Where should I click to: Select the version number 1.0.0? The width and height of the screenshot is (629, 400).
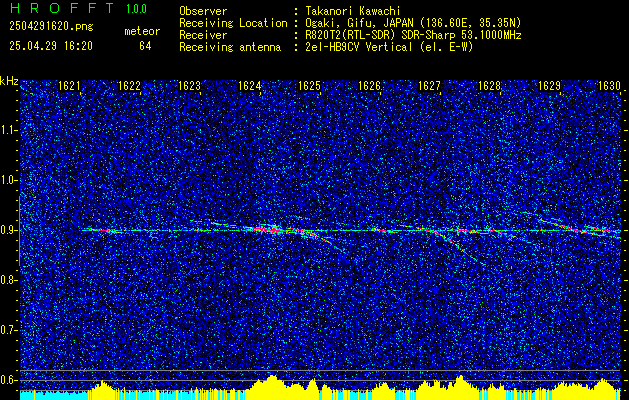click(x=136, y=9)
